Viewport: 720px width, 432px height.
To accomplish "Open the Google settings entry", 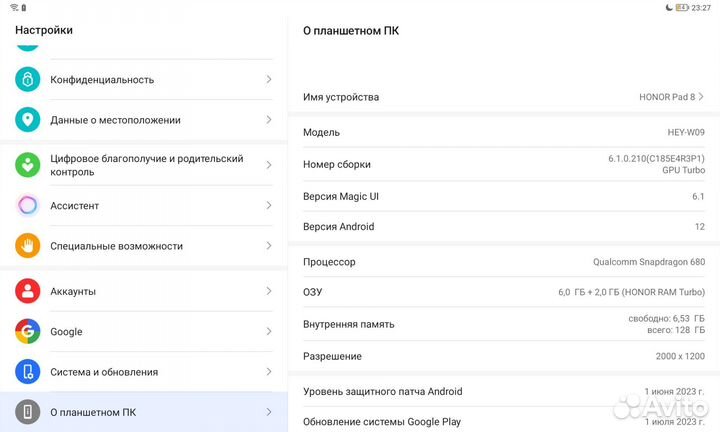I will [x=144, y=331].
